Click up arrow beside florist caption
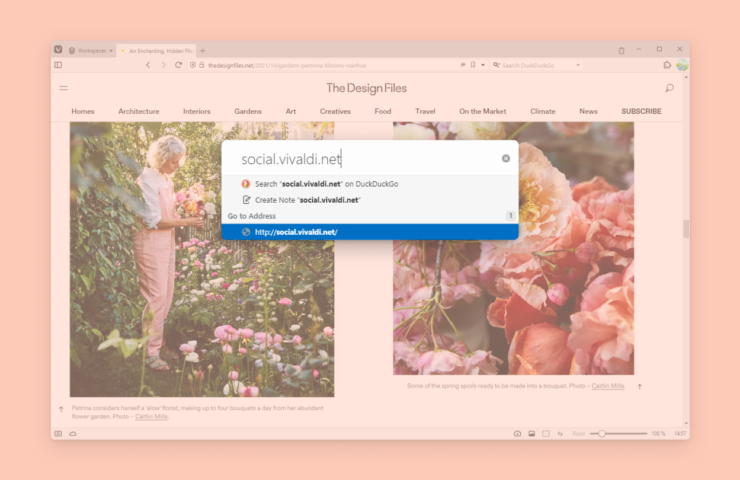The width and height of the screenshot is (740, 480). pyautogui.click(x=61, y=409)
